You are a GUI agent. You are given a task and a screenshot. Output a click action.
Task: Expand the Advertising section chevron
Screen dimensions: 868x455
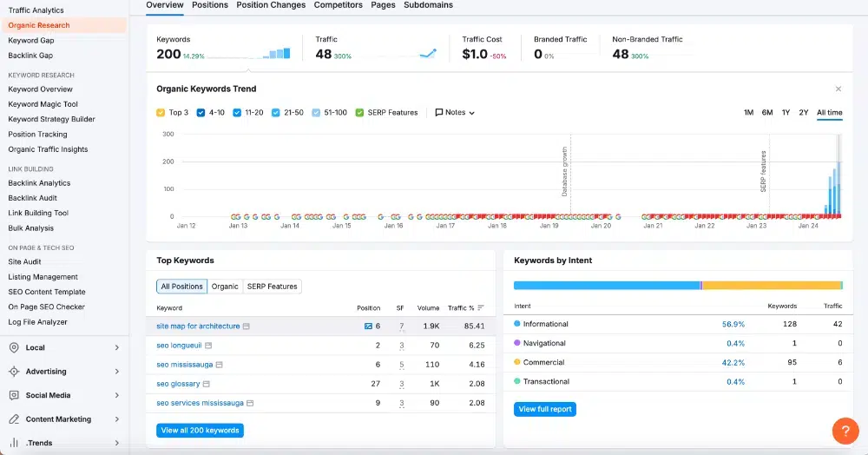coord(117,372)
